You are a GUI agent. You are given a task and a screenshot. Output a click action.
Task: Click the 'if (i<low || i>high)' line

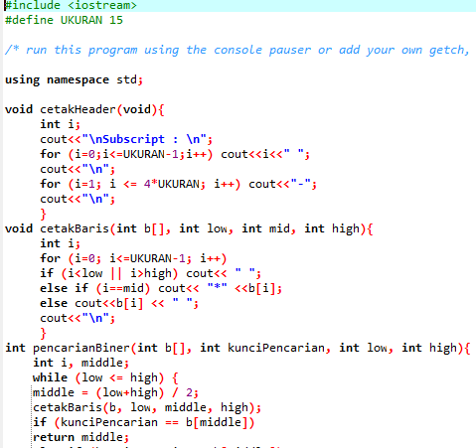(150, 273)
